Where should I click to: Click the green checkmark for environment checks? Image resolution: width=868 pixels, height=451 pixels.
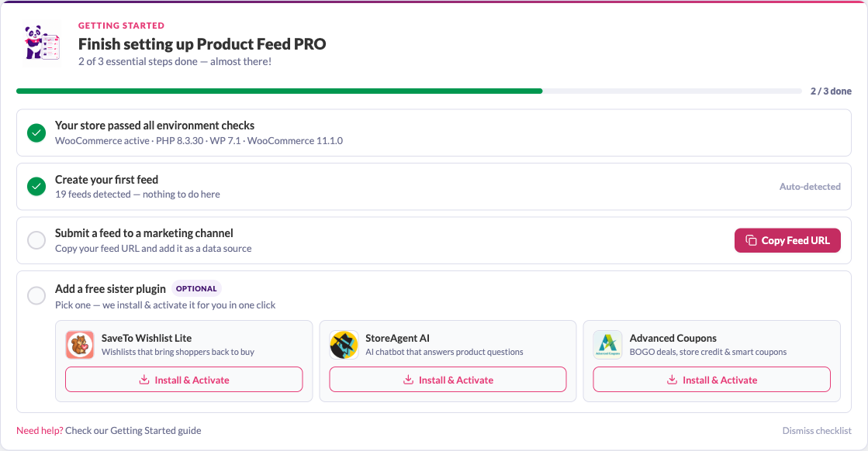36,133
